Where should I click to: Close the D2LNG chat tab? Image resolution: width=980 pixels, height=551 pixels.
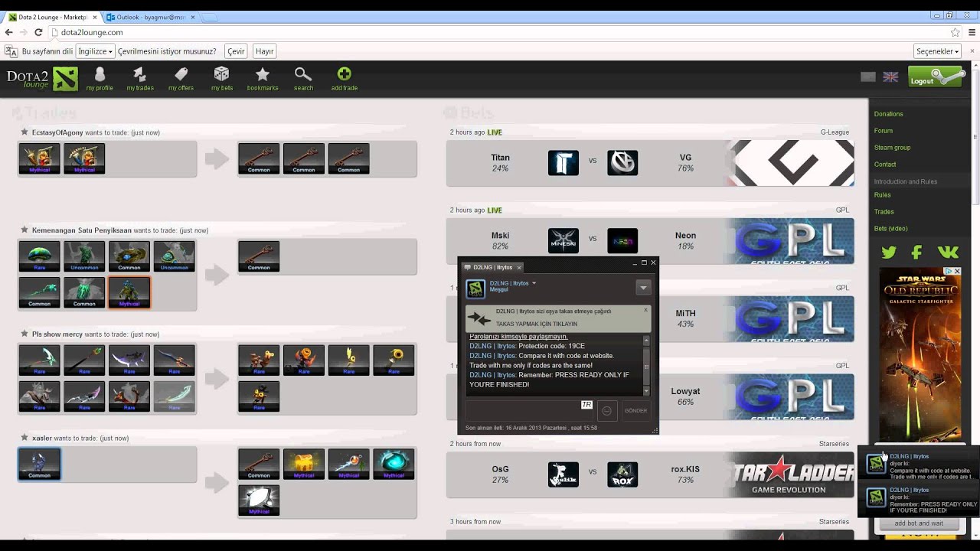click(519, 268)
